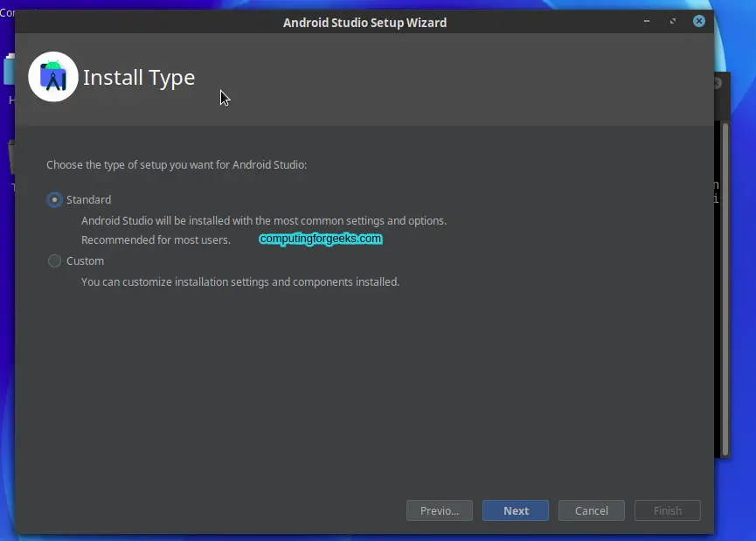Click the 'You can customize installation settings' description

tap(240, 281)
